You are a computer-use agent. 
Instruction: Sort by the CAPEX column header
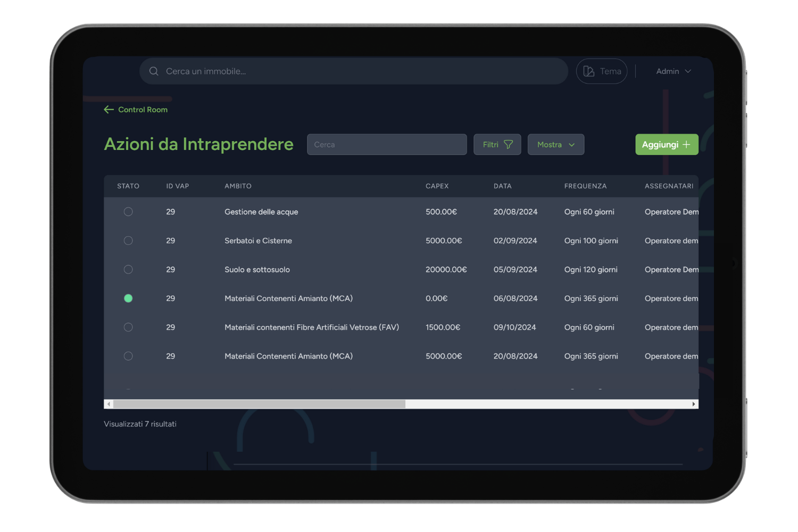437,186
